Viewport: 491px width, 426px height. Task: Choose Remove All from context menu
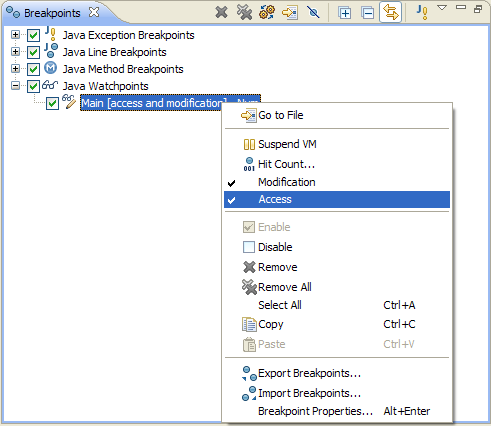pos(337,287)
